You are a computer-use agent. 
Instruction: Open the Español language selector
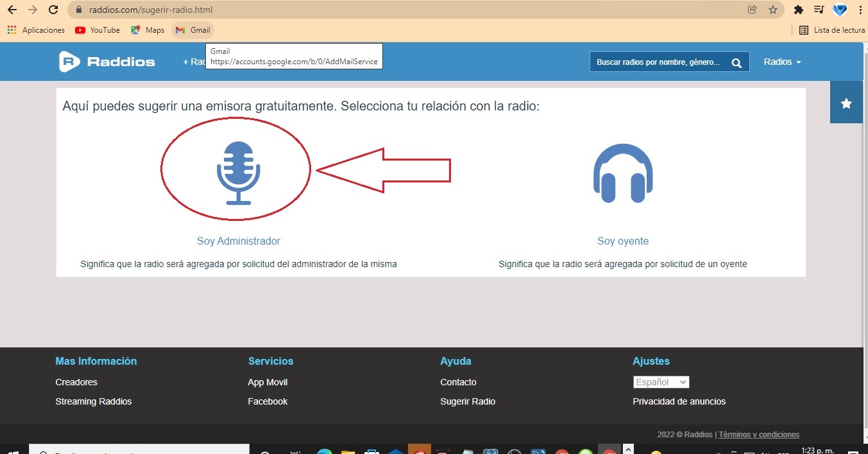tap(661, 382)
